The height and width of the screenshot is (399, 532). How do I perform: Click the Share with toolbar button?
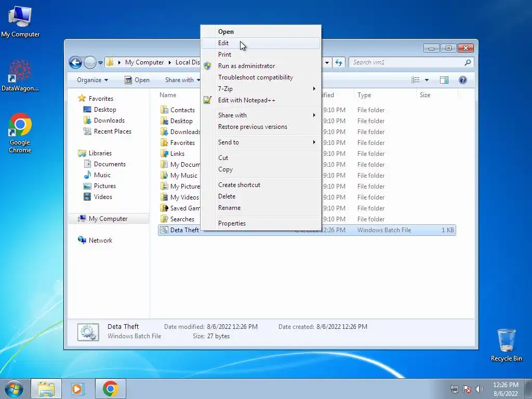click(181, 80)
